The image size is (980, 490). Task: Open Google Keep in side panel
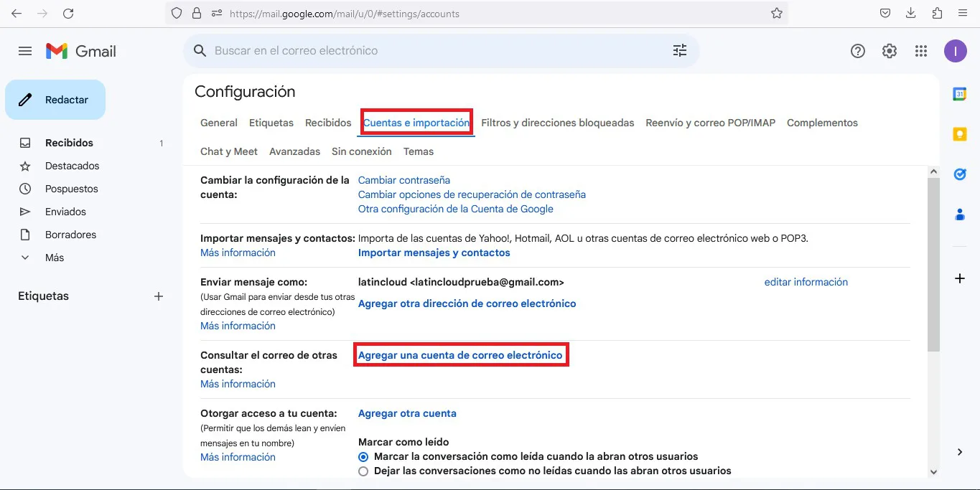959,134
